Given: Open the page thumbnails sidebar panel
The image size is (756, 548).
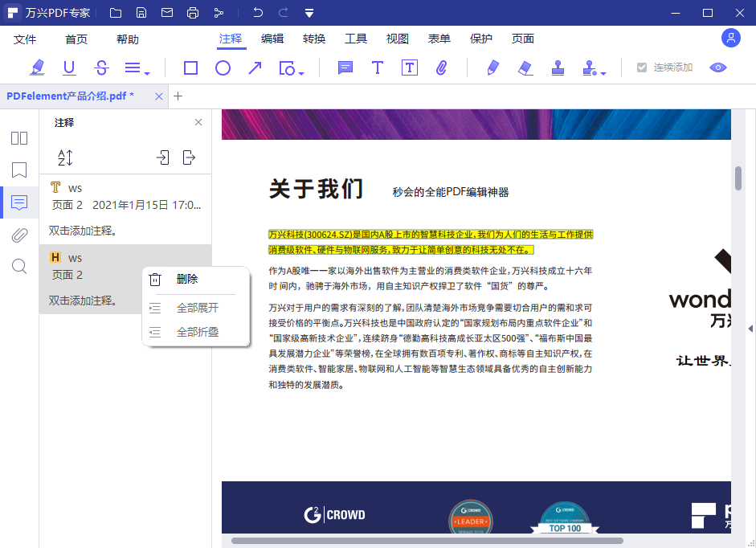Looking at the screenshot, I should tap(19, 138).
